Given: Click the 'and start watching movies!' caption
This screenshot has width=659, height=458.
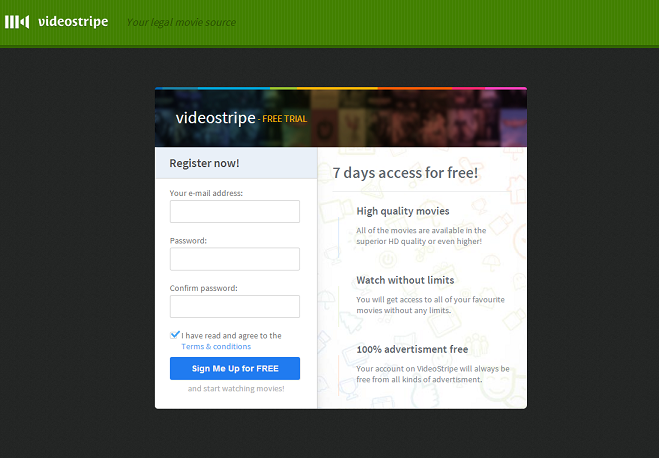Looking at the screenshot, I should point(236,389).
